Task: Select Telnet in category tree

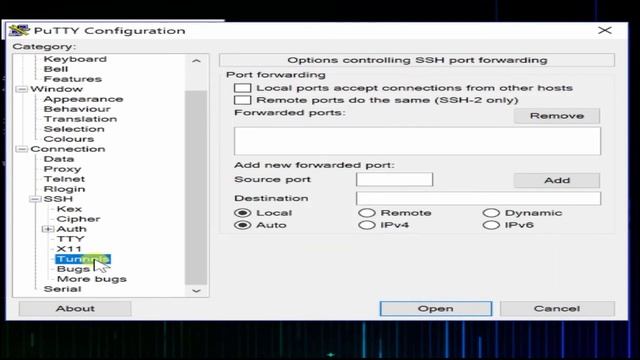Action: pos(64,179)
